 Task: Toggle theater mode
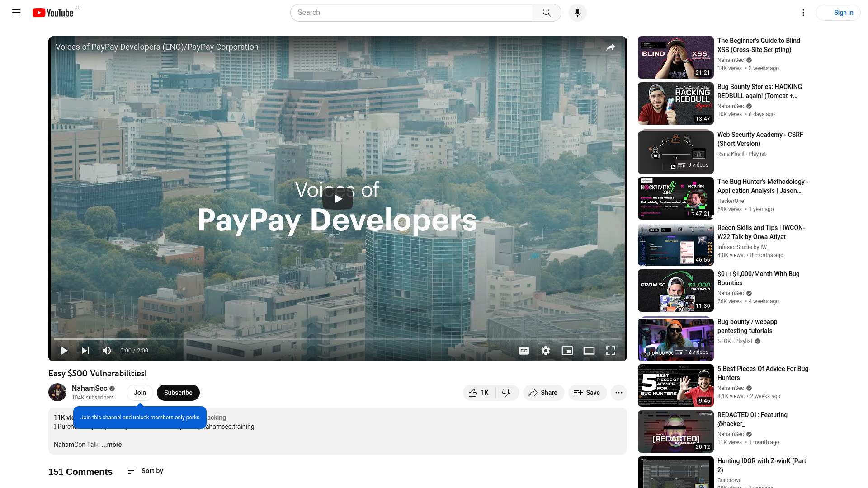coord(589,351)
